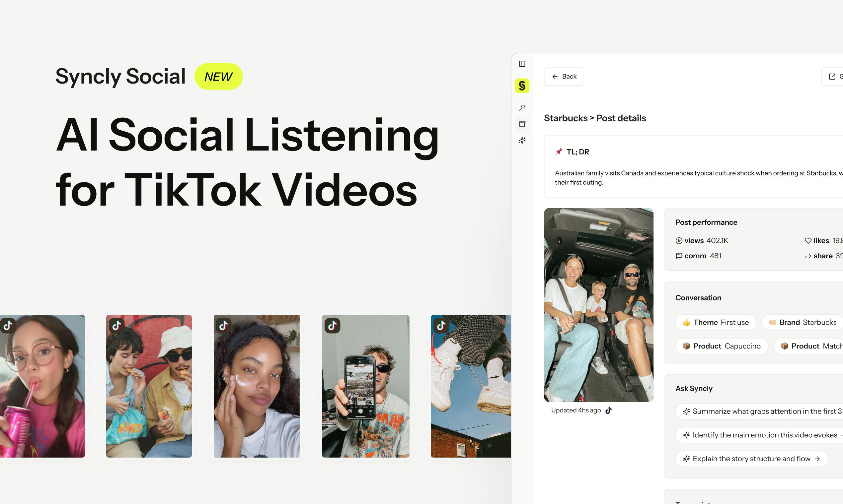This screenshot has height=504, width=843.
Task: Click the sparkle icon on Summarize prompt
Action: pyautogui.click(x=686, y=411)
